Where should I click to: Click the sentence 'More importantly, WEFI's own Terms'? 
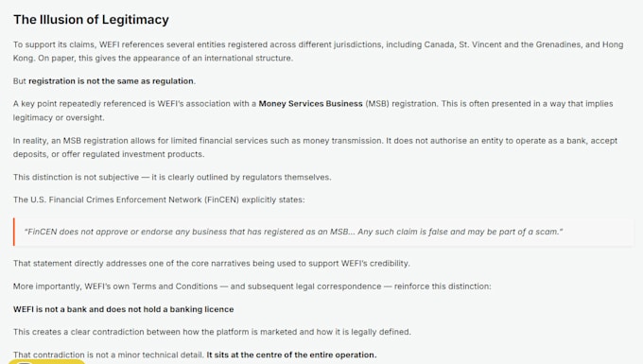252,286
